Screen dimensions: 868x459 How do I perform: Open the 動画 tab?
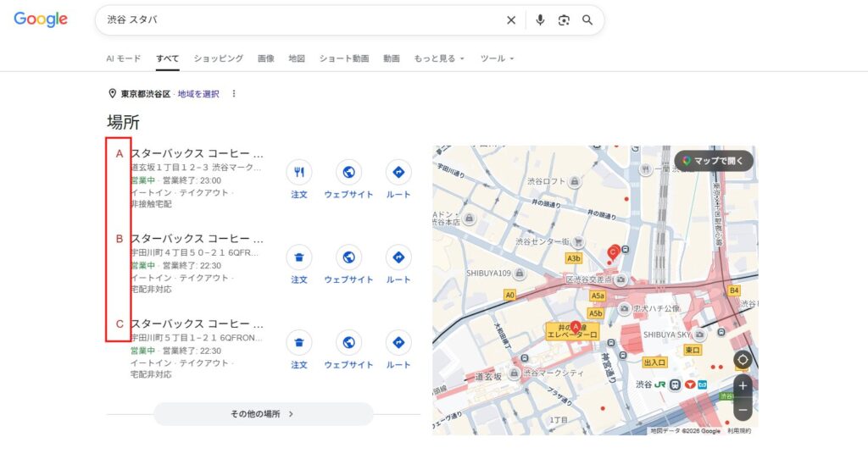point(392,58)
